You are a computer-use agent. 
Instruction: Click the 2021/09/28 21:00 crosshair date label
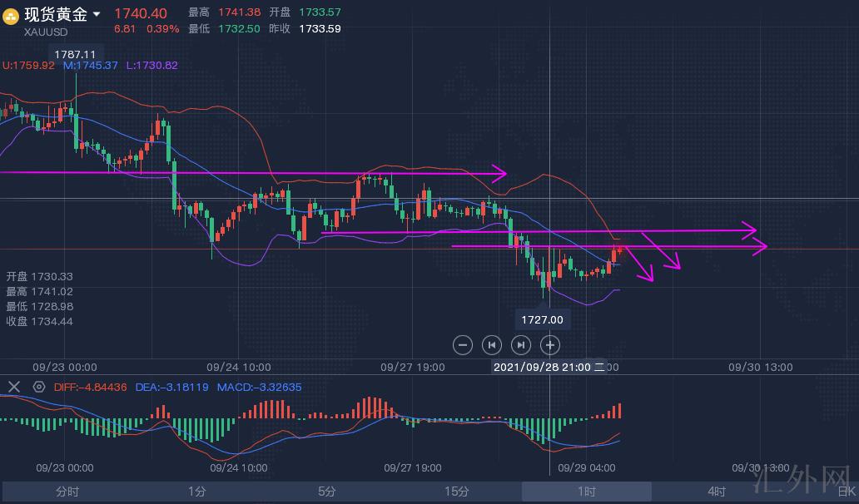tap(542, 367)
